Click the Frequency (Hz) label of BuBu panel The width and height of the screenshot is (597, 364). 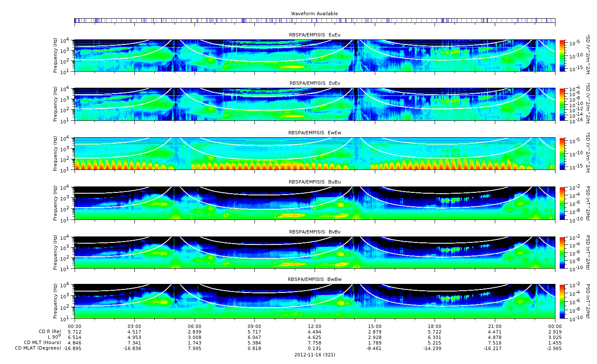[x=56, y=203]
